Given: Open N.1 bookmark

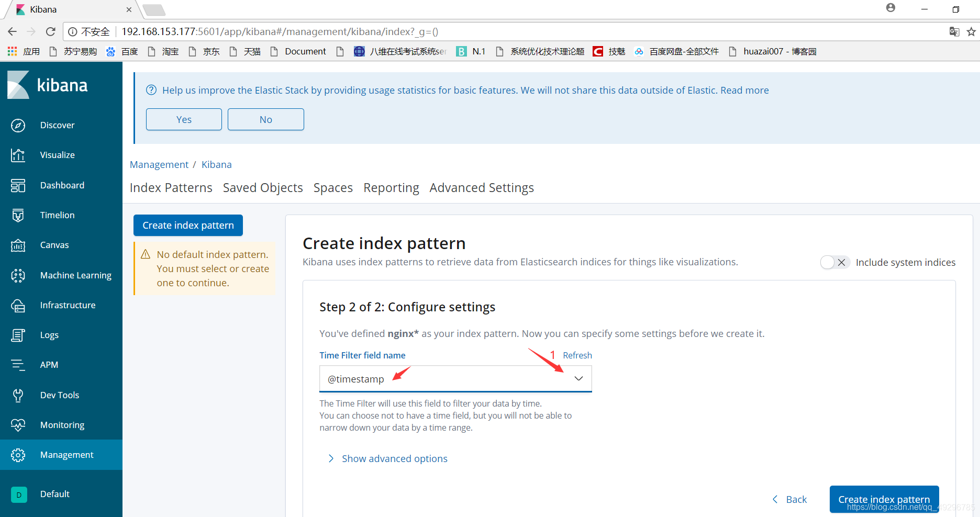Looking at the screenshot, I should pos(471,51).
